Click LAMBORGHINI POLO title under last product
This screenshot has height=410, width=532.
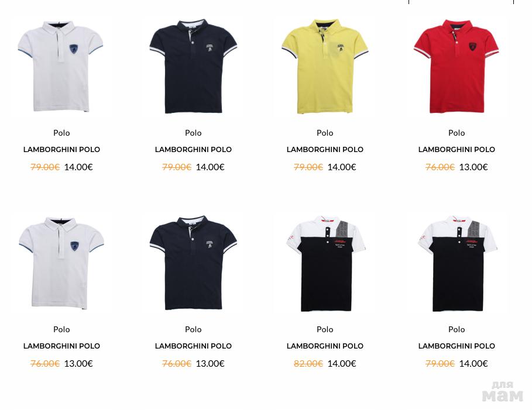[x=457, y=346]
